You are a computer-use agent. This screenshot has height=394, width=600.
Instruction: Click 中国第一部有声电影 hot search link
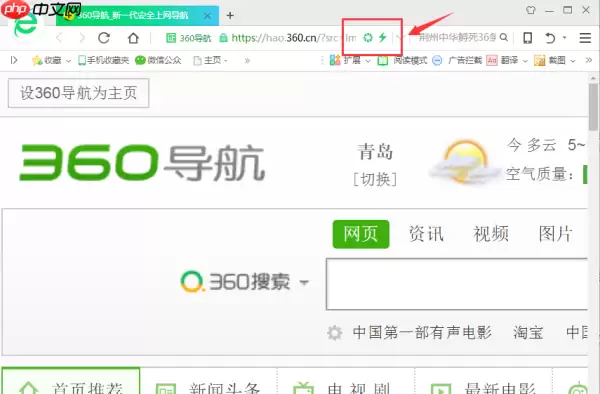[x=422, y=332]
